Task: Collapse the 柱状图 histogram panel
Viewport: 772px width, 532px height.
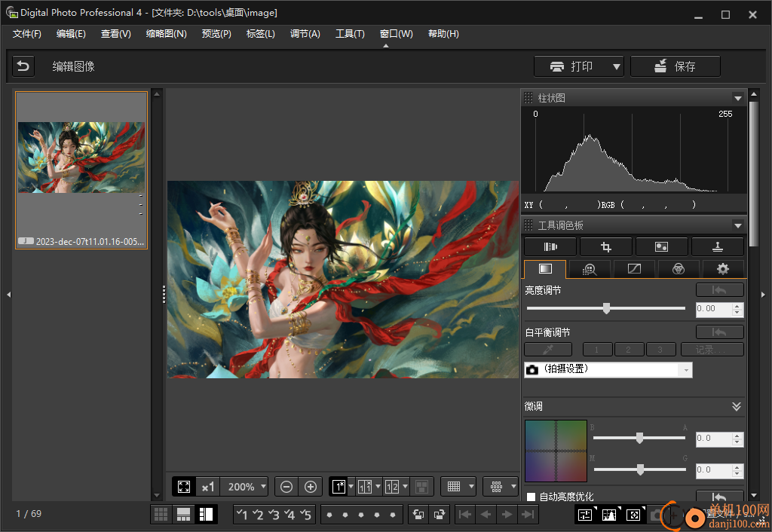Action: click(x=737, y=98)
